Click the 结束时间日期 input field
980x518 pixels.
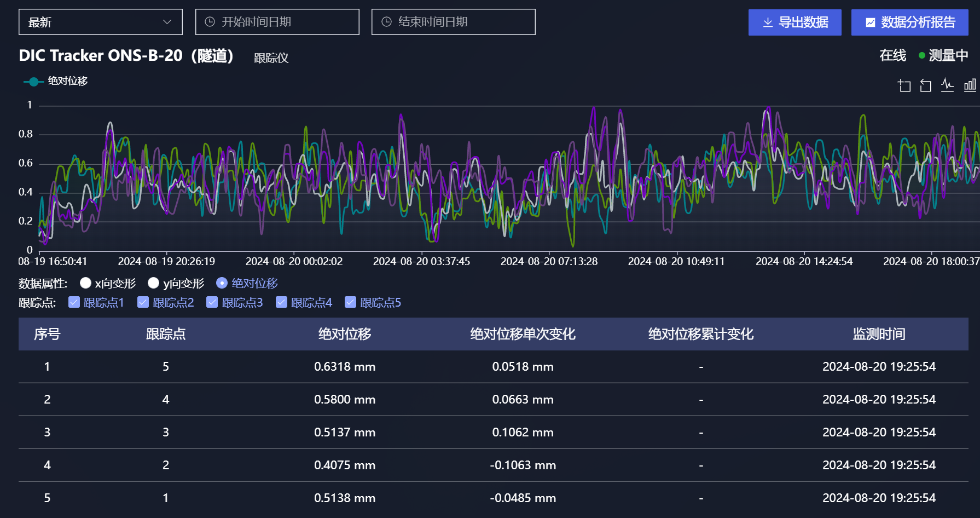[454, 22]
